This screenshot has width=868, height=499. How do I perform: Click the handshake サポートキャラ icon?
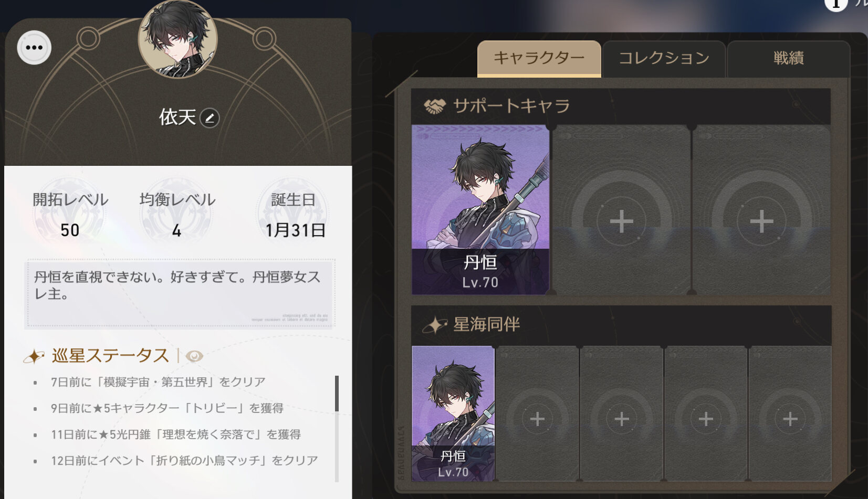[x=434, y=107]
